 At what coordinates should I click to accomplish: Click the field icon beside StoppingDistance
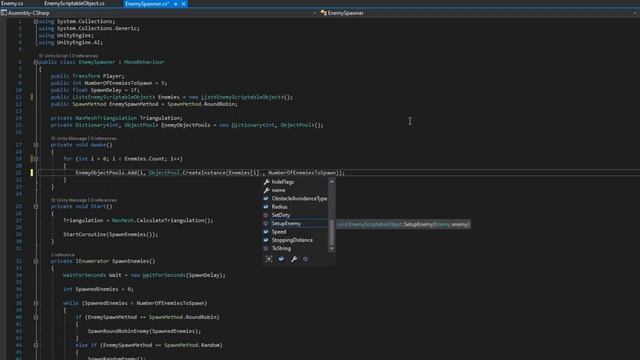266,240
